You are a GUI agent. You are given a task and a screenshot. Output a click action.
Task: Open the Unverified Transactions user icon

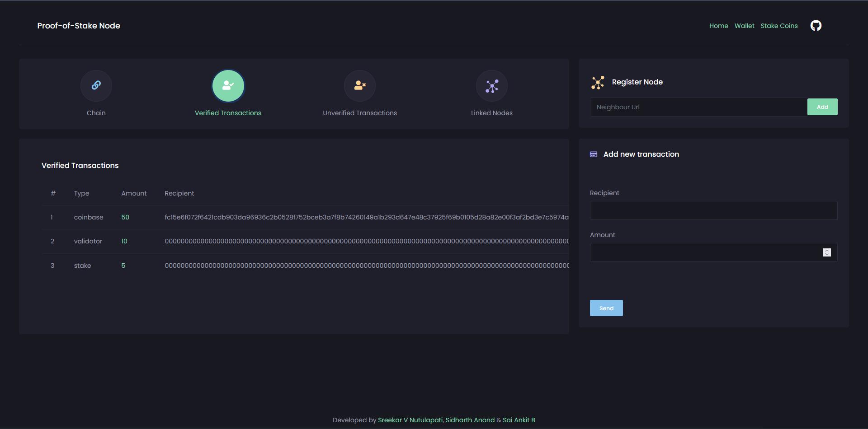360,85
